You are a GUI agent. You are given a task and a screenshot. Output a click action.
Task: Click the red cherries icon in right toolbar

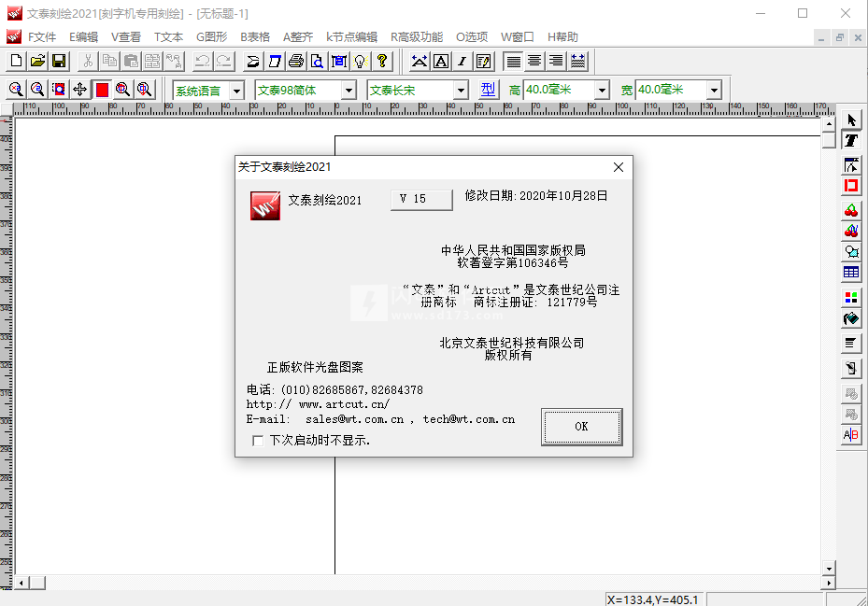(851, 210)
